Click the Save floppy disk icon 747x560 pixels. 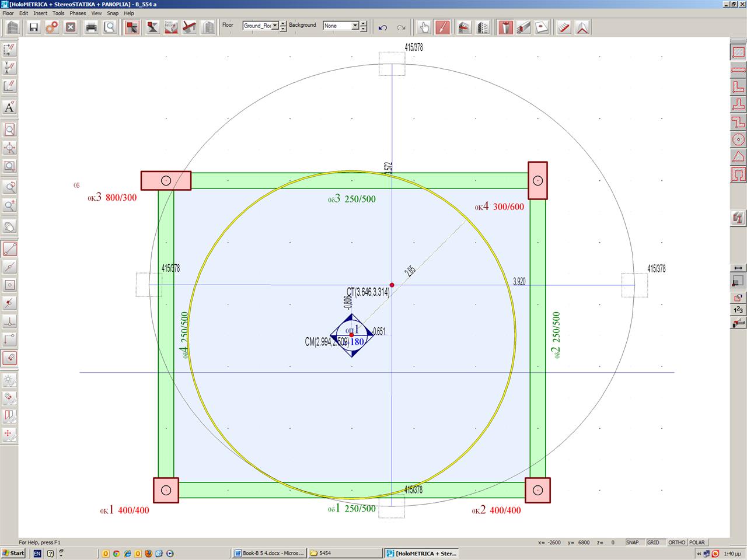(x=34, y=27)
